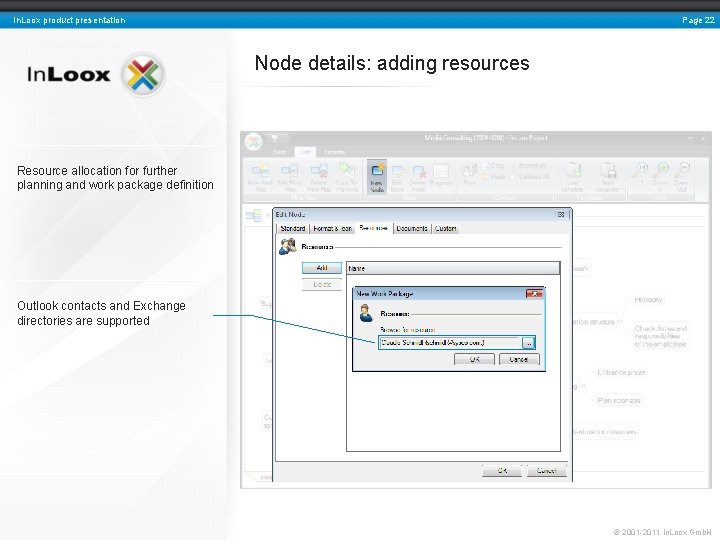Click the Entrance prices mind map node
Image resolution: width=720 pixels, height=540 pixels.
click(621, 372)
